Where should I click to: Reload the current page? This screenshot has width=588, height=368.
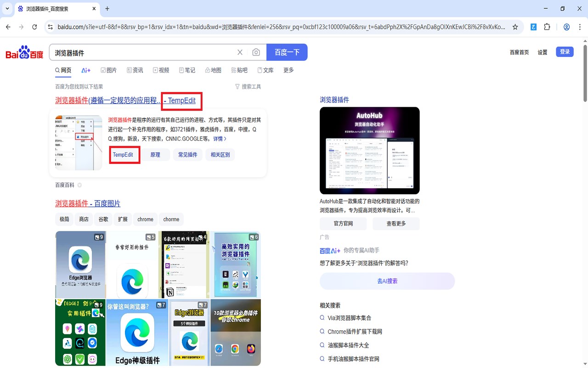point(34,27)
